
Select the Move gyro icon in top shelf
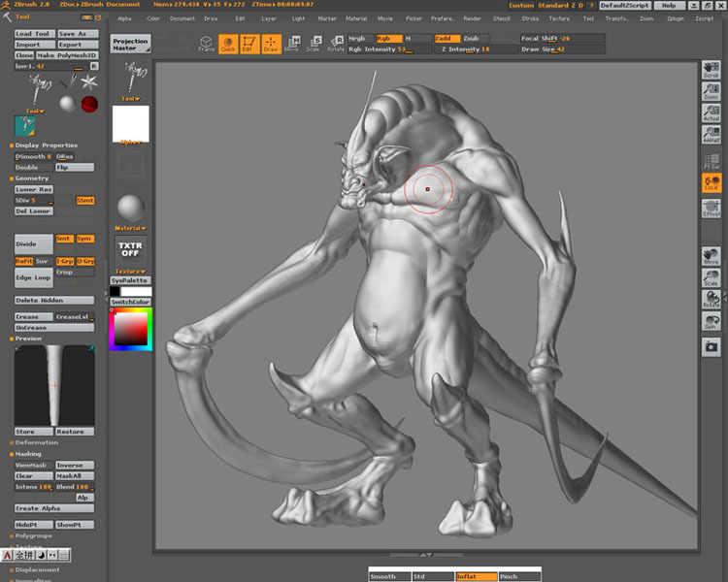(x=292, y=44)
